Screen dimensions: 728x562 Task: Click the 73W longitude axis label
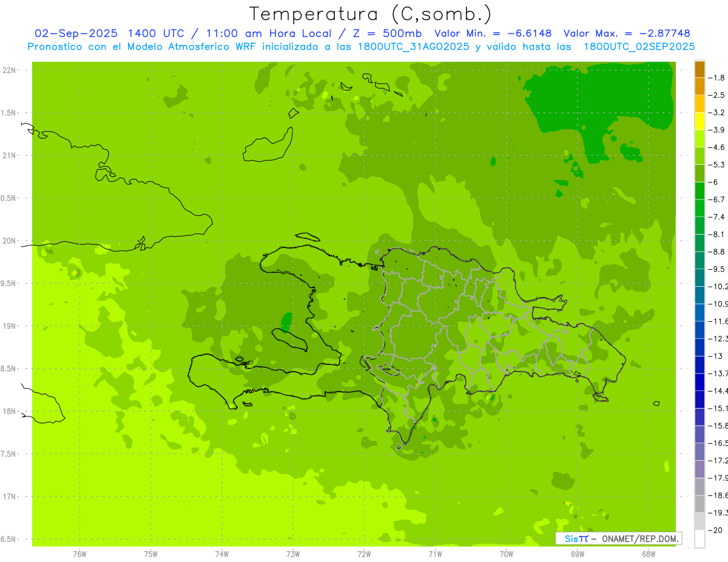tap(293, 554)
